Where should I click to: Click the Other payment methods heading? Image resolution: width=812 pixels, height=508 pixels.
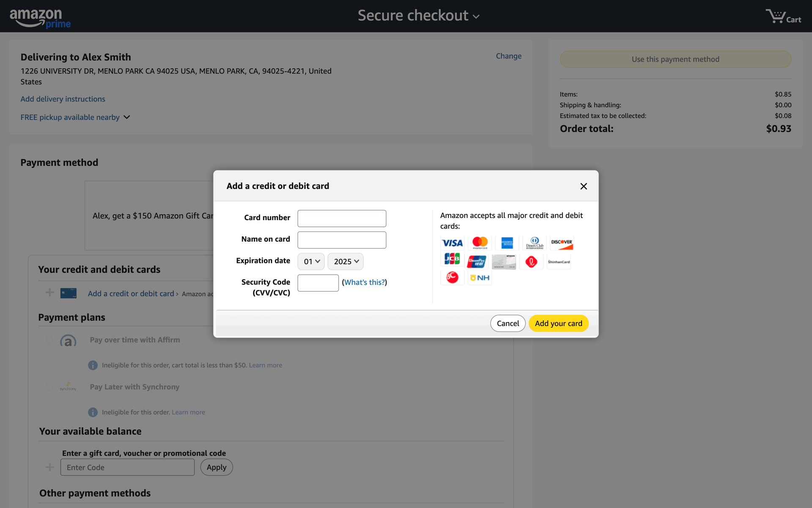click(95, 493)
